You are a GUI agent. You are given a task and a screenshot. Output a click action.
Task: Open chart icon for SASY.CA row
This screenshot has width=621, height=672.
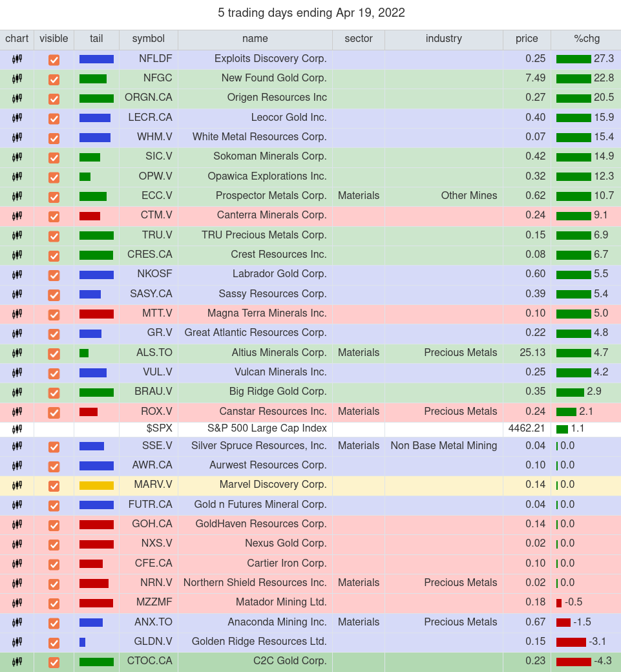[x=17, y=294]
